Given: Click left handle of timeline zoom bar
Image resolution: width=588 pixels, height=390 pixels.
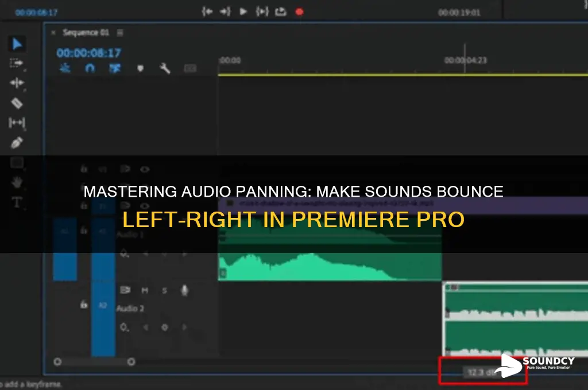Looking at the screenshot, I should pyautogui.click(x=57, y=362).
